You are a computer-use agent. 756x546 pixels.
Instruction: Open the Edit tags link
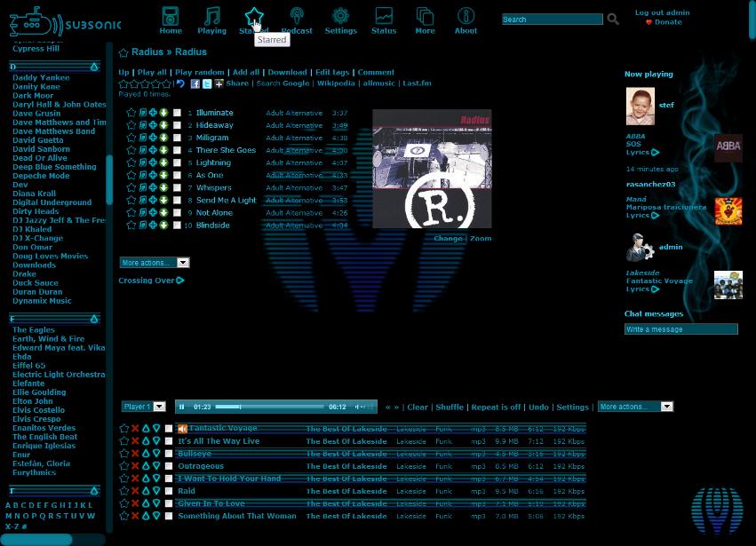(x=332, y=72)
